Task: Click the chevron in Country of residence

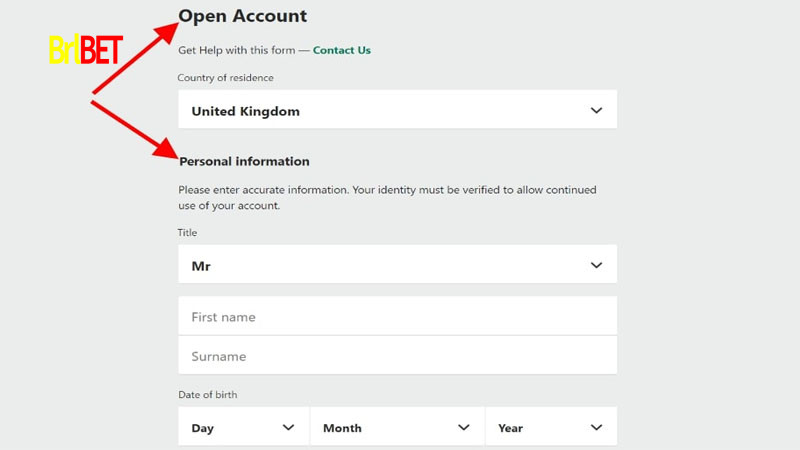Action: click(x=597, y=111)
